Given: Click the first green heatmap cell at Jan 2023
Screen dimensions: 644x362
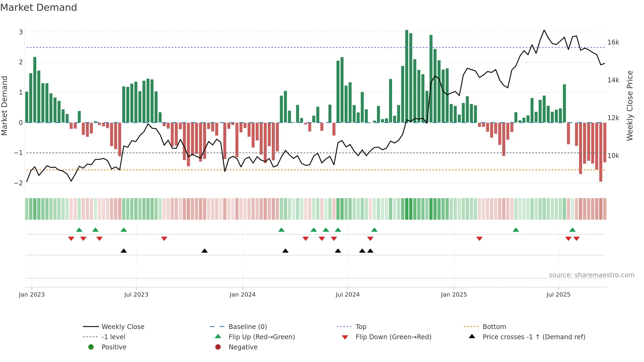Looking at the screenshot, I should (27, 209).
